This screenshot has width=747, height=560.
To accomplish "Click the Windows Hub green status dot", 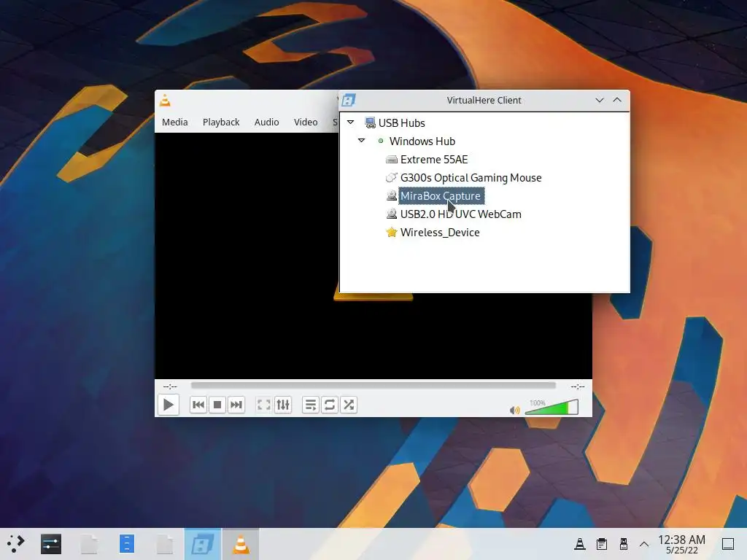I will [381, 141].
